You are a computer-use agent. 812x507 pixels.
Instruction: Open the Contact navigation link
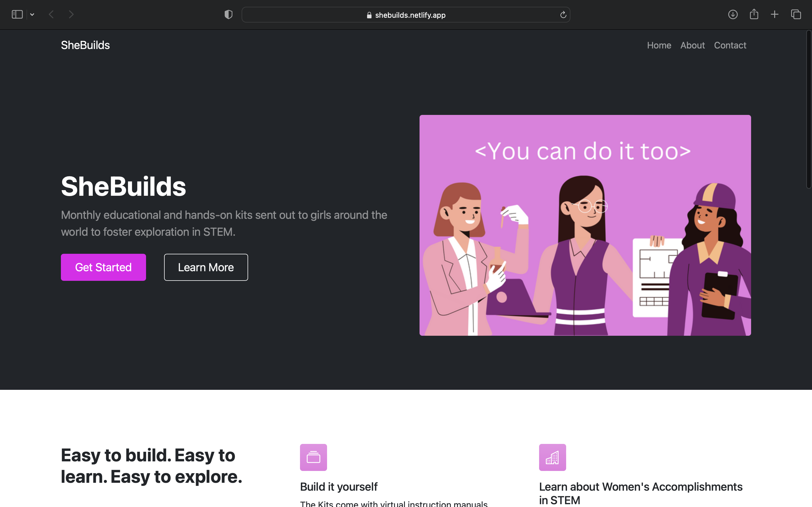(730, 45)
